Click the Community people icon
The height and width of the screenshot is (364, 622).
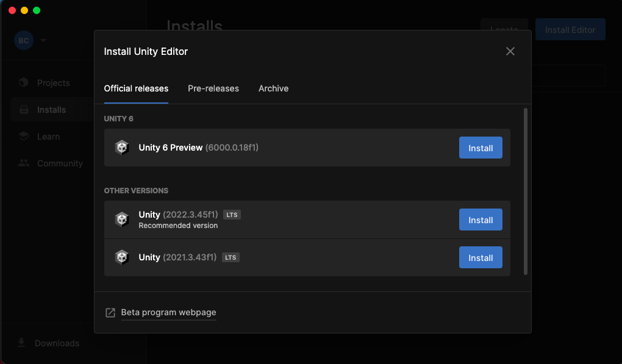click(x=24, y=163)
